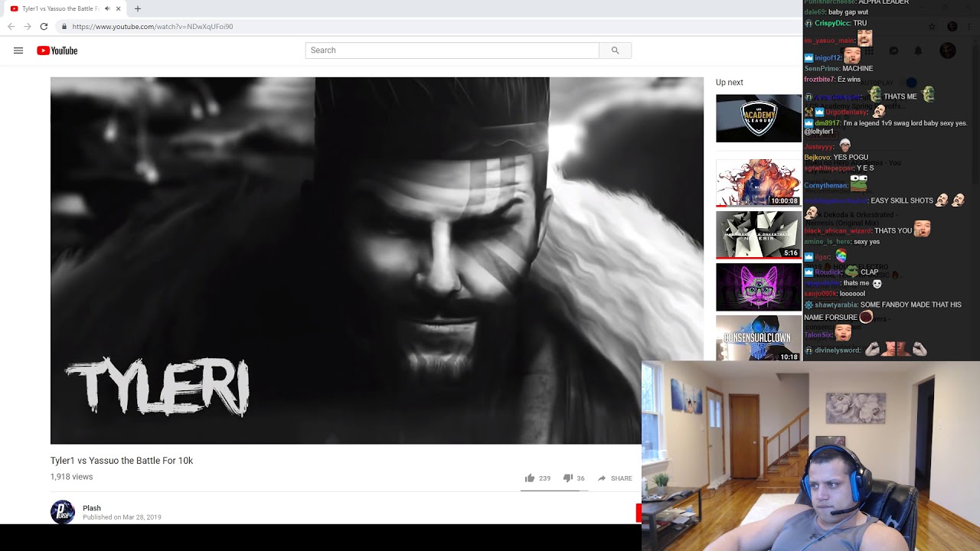Reload the page with the refresh icon
The width and height of the screenshot is (980, 551).
tap(44, 26)
